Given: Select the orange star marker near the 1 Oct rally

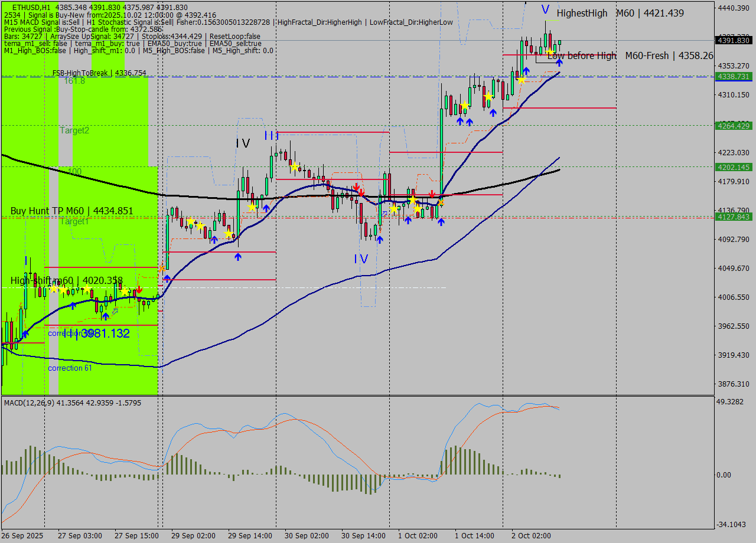Looking at the screenshot, I should pos(441,203).
